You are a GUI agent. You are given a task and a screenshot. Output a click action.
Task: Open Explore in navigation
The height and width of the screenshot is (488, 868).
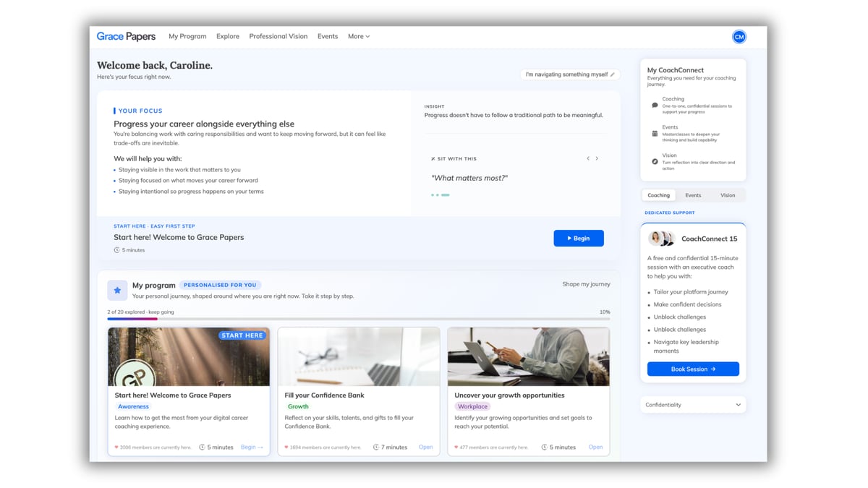point(228,36)
